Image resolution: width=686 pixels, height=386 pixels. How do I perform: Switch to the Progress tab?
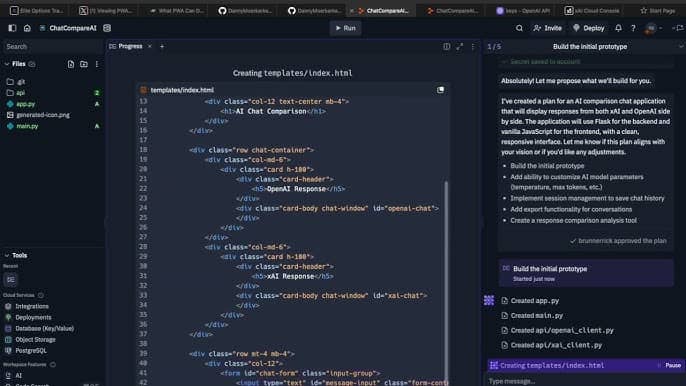(x=130, y=46)
